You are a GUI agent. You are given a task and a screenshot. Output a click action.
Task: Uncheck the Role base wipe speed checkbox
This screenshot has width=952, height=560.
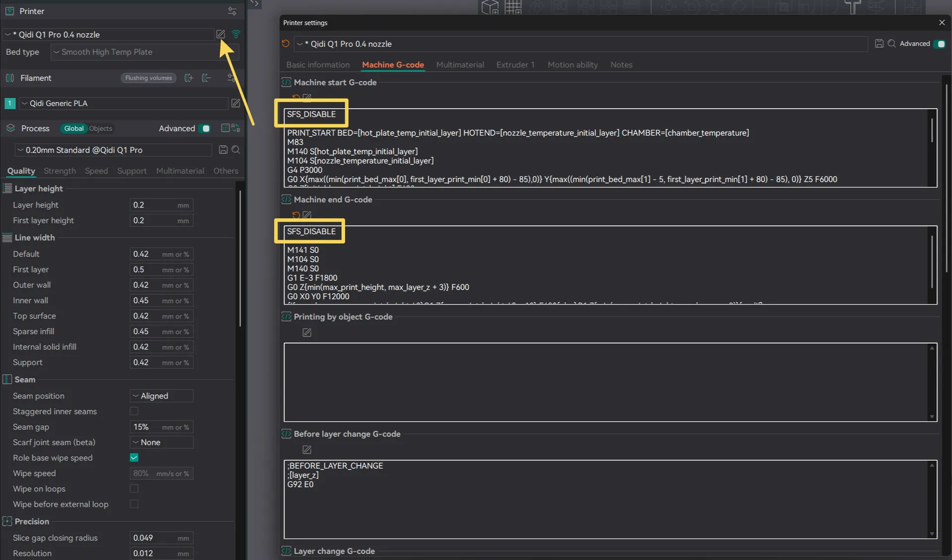coord(134,457)
